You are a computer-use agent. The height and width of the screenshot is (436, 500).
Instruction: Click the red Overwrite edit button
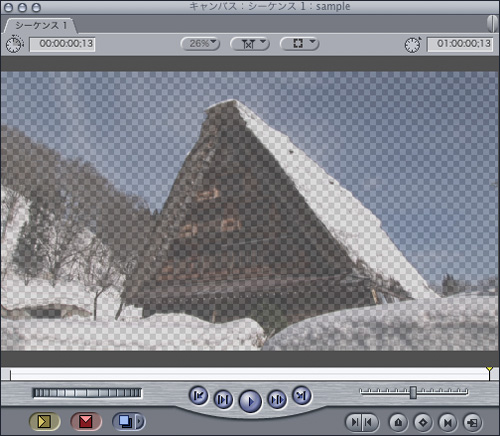point(86,422)
